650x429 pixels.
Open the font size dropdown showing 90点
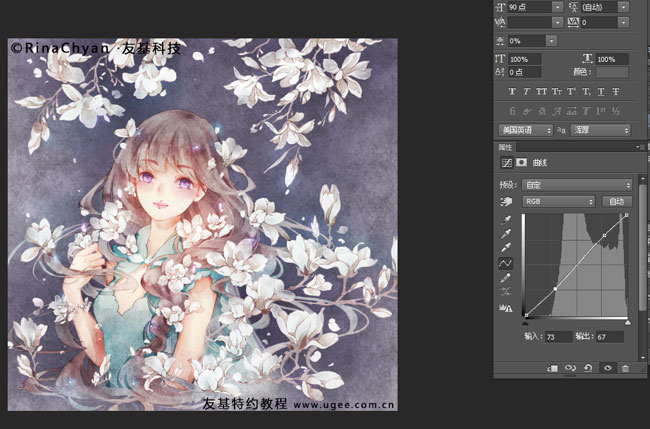(x=558, y=7)
